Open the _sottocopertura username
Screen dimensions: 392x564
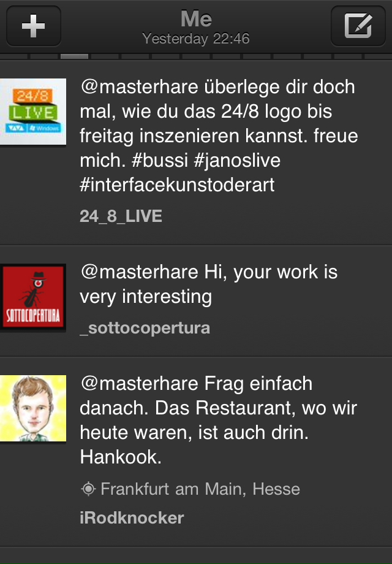pos(145,328)
